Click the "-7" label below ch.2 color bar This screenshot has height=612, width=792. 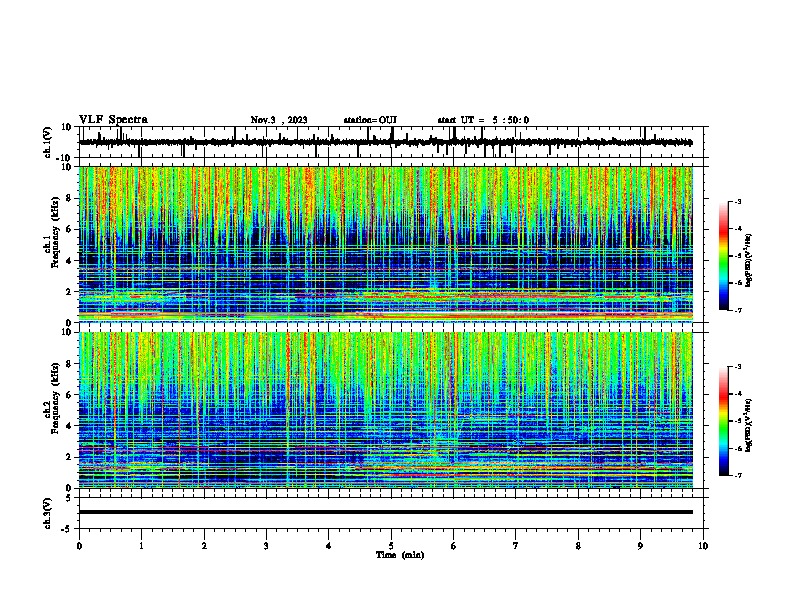737,475
